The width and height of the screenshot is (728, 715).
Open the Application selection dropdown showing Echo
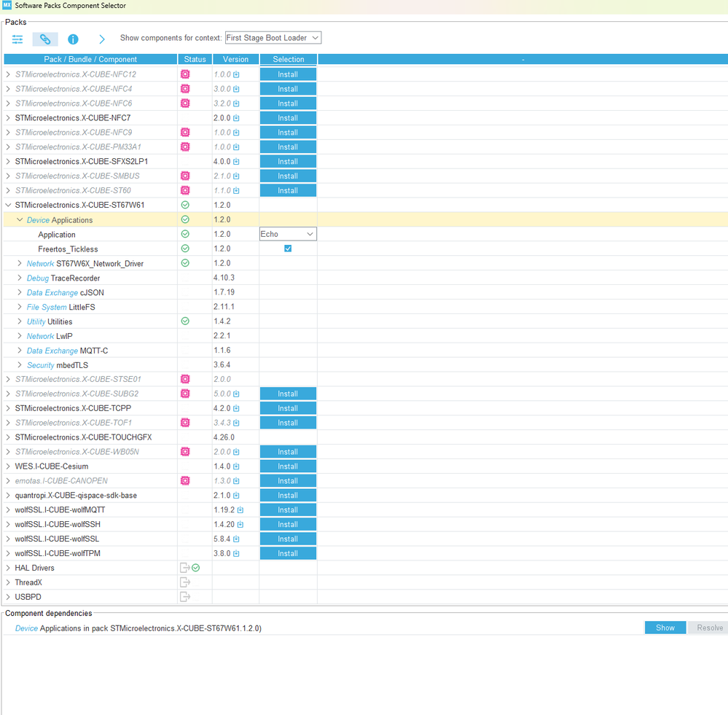pos(288,234)
